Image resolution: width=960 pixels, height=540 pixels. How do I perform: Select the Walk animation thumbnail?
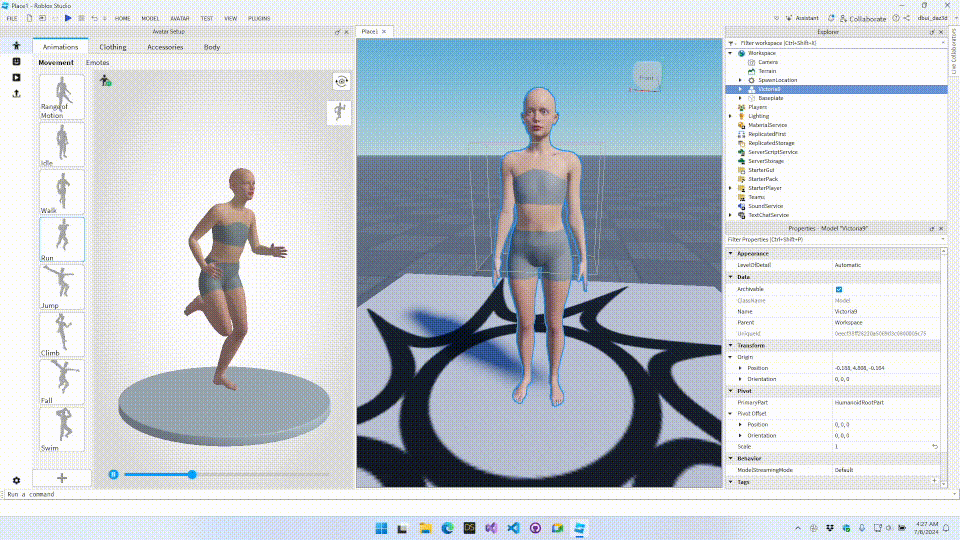click(62, 192)
